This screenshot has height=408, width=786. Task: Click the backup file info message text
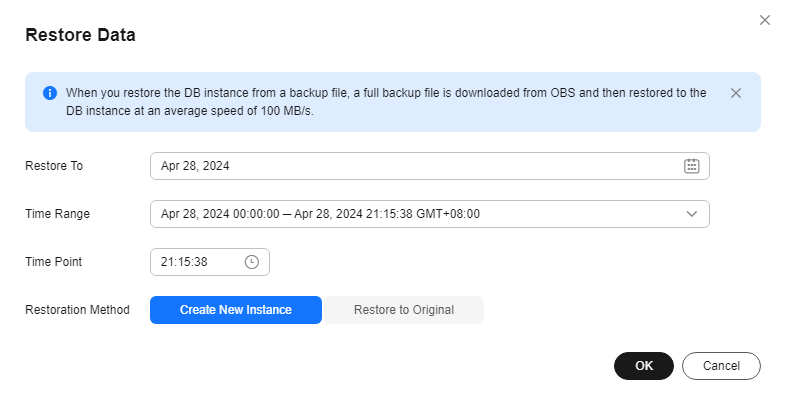tap(386, 101)
